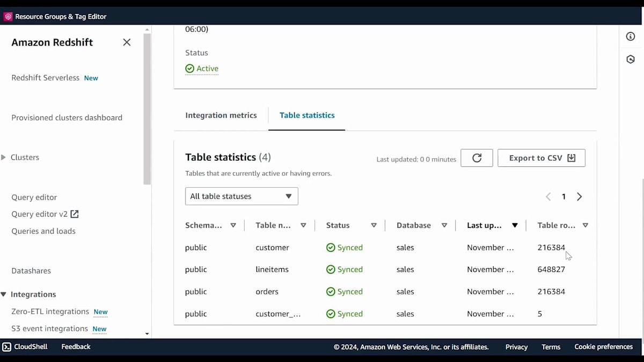Click 'public' schema in orders row

[196, 292]
